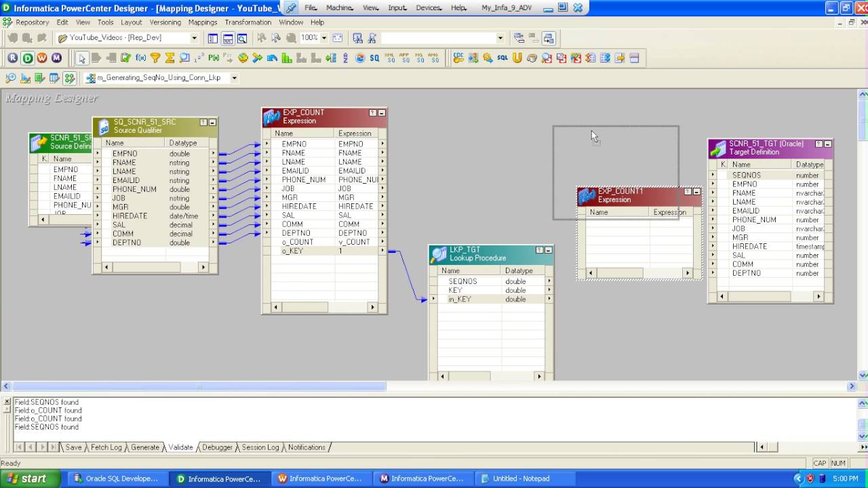This screenshot has width=868, height=488.
Task: Open the Source Analyzer tool icon
Action: point(11,78)
